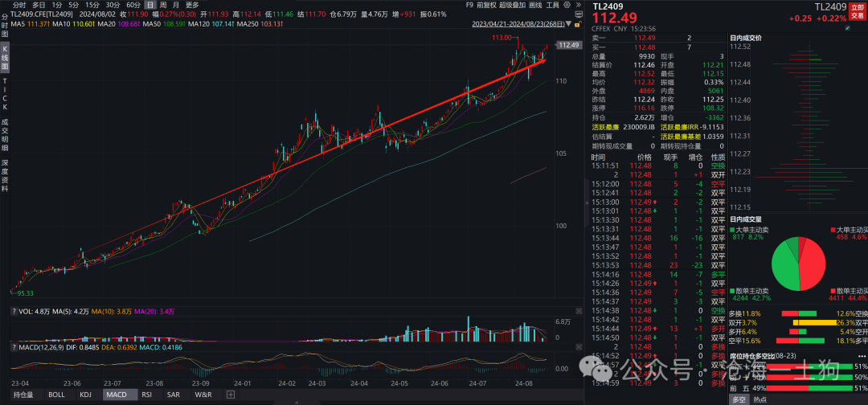This screenshot has height=405, width=868.
Task: Open the 分时图 side tab
Action: (5, 26)
